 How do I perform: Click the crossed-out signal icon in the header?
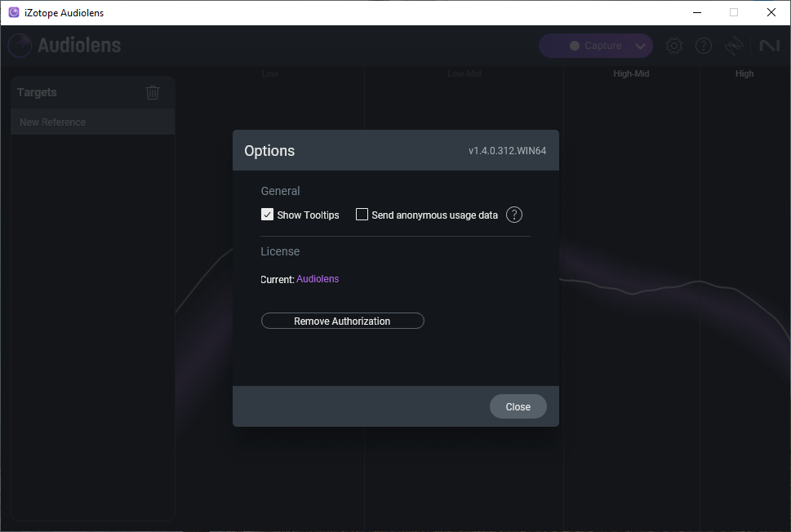(734, 46)
